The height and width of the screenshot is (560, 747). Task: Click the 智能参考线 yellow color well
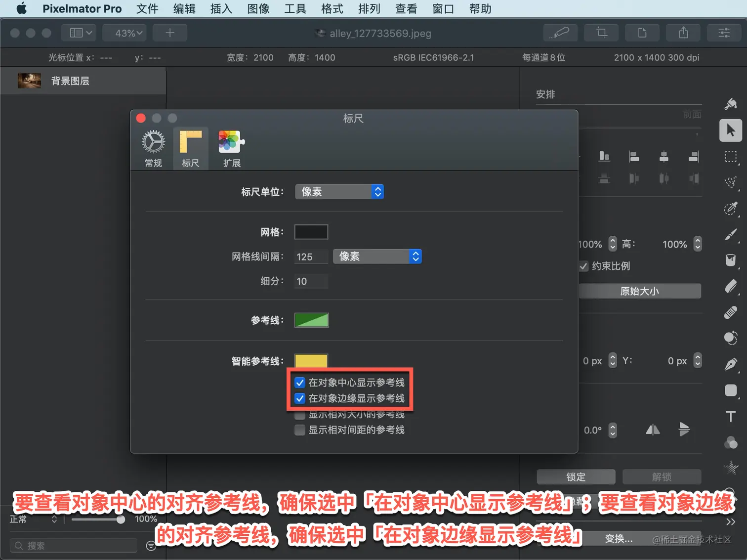[x=311, y=360]
